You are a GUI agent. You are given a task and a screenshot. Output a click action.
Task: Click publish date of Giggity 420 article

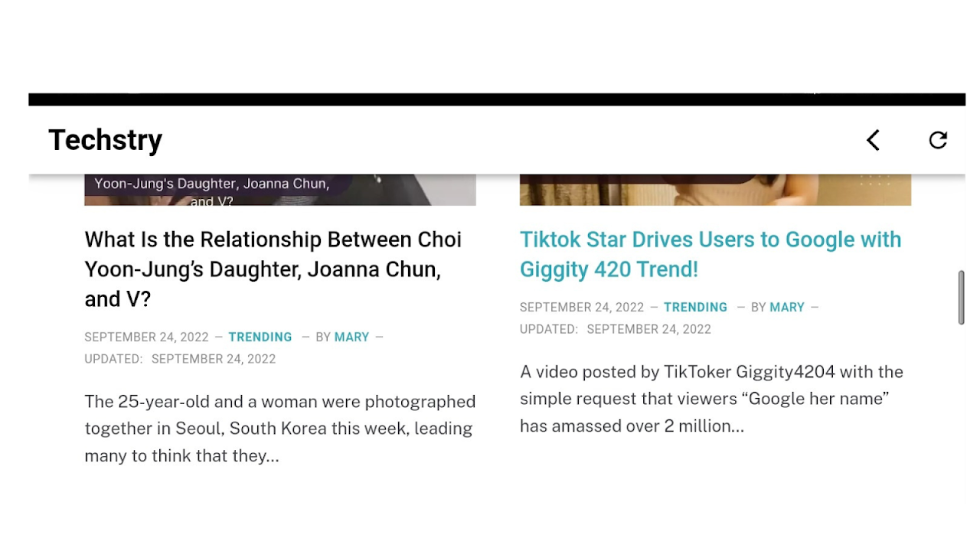coord(581,307)
